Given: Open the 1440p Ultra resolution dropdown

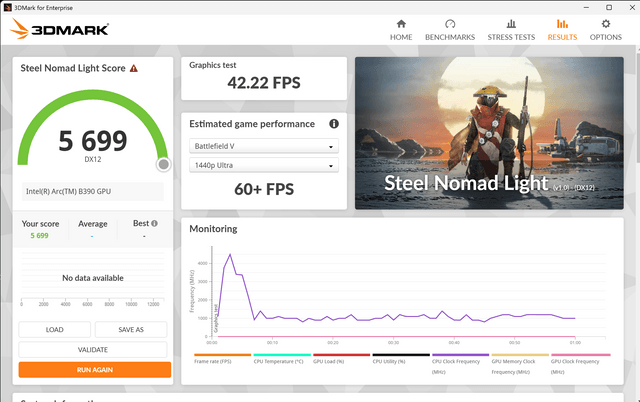Looking at the screenshot, I should click(264, 165).
